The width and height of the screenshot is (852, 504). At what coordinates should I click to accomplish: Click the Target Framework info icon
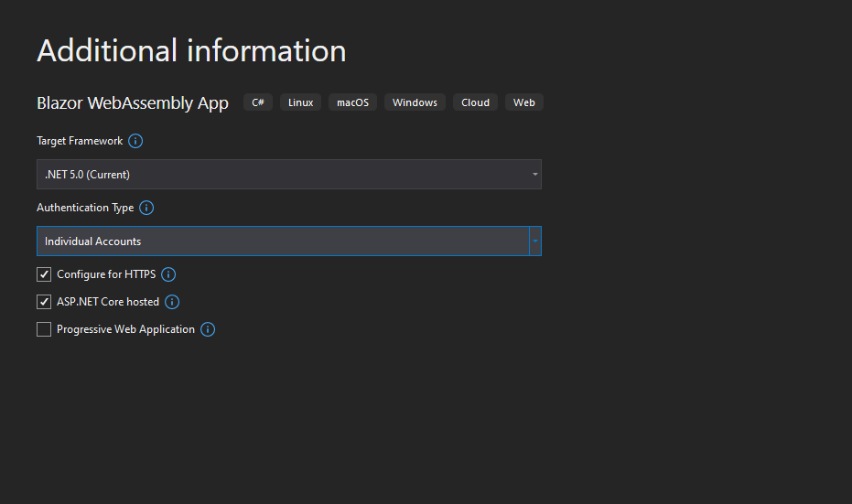pos(135,141)
